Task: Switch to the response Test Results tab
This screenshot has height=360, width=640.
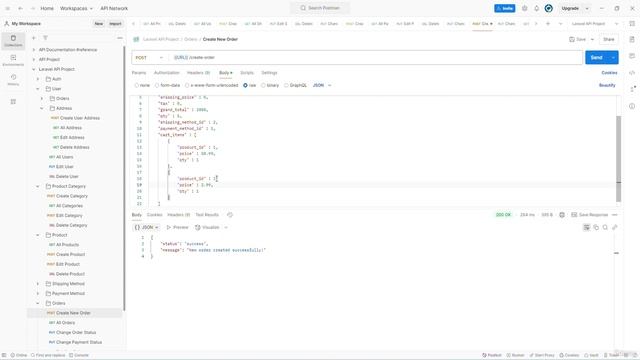Action: coord(207,215)
